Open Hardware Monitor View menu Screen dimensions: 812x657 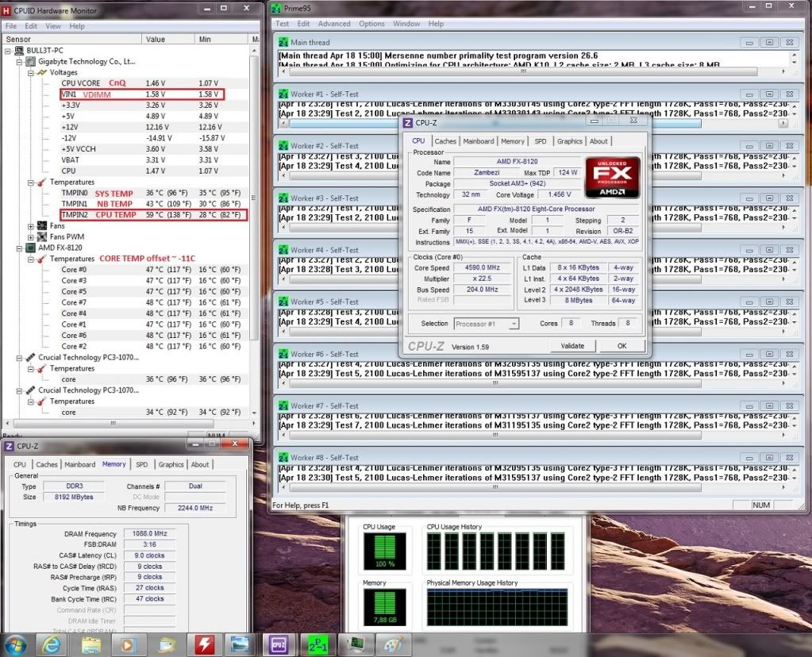tap(53, 26)
